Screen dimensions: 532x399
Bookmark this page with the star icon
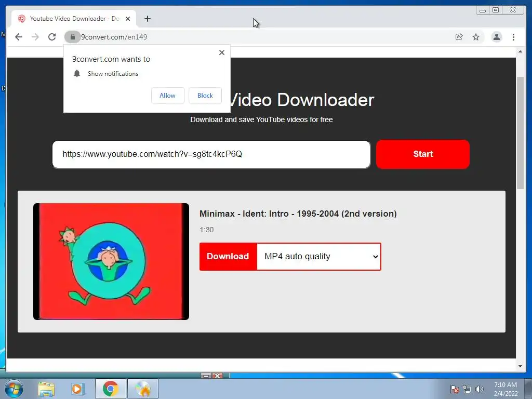tap(476, 37)
